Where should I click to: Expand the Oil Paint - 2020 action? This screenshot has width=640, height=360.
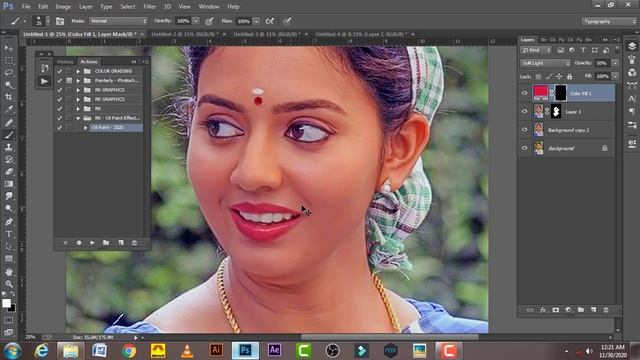85,128
